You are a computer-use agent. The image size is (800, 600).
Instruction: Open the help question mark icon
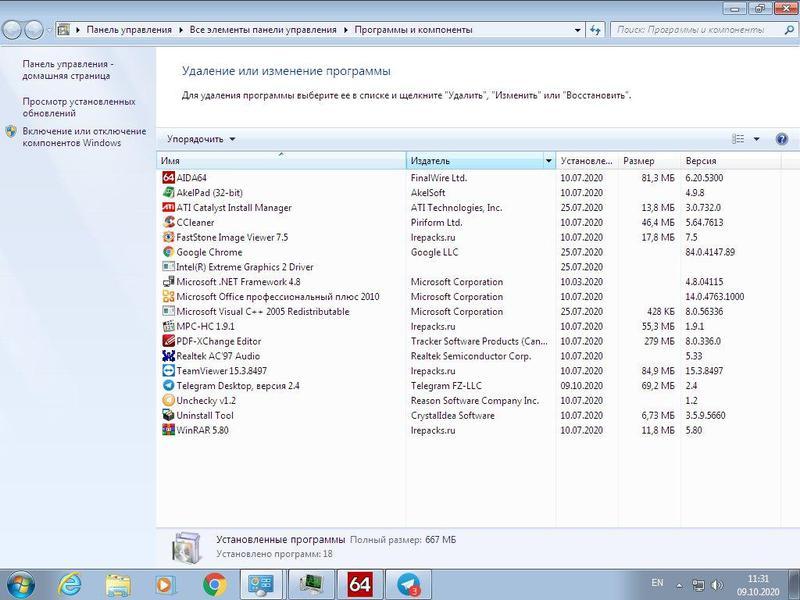click(781, 139)
